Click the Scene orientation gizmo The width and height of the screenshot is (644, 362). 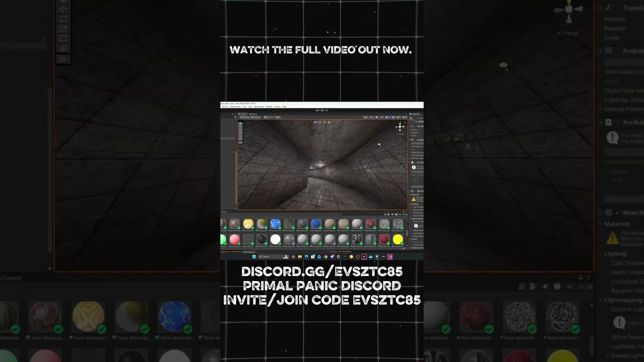coord(400,127)
